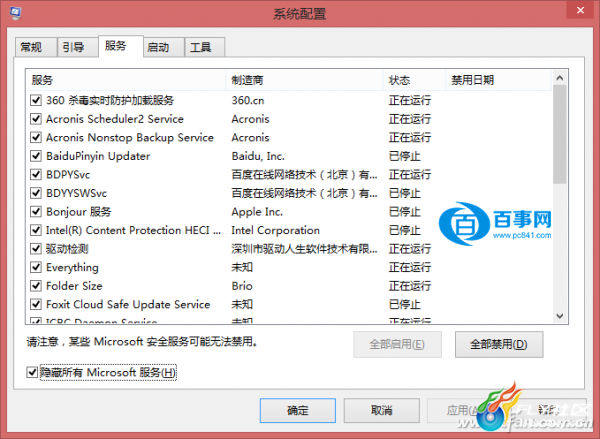600x439 pixels.
Task: Select the BDYYSWSvc service name
Action: (76, 193)
